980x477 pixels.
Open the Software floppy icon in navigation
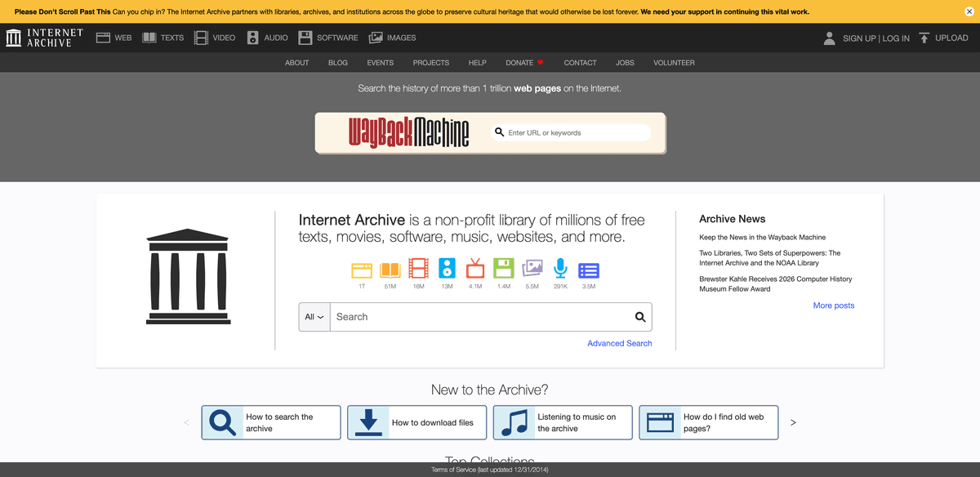305,38
